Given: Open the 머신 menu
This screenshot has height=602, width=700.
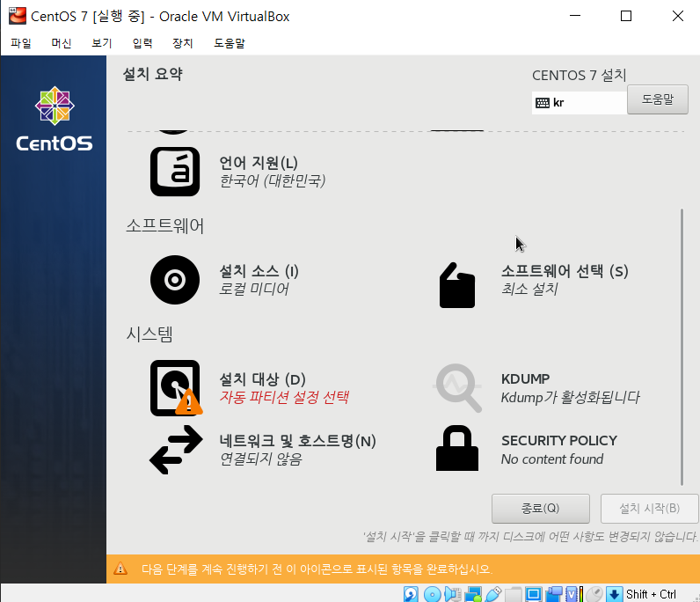Looking at the screenshot, I should pos(62,43).
